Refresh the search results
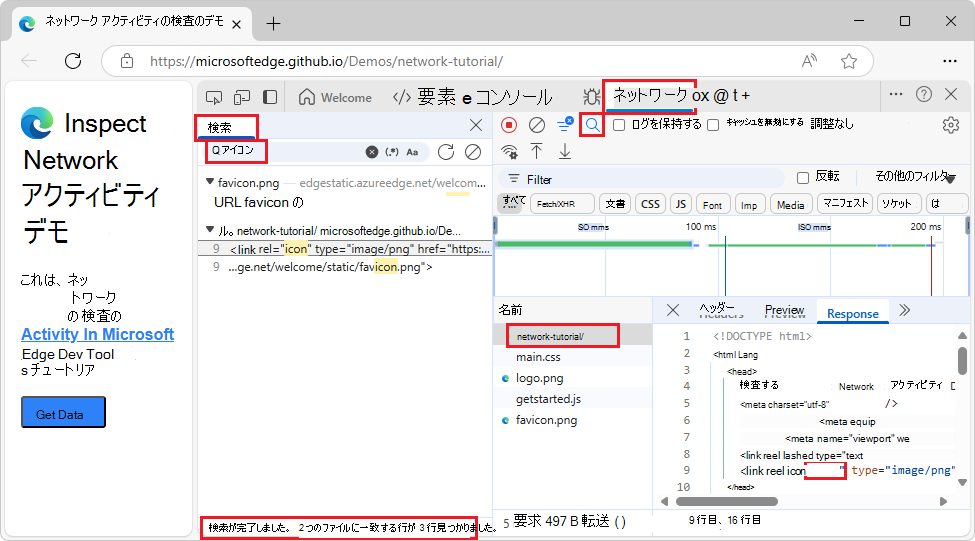Viewport: 975px width, 541px height. (x=446, y=152)
